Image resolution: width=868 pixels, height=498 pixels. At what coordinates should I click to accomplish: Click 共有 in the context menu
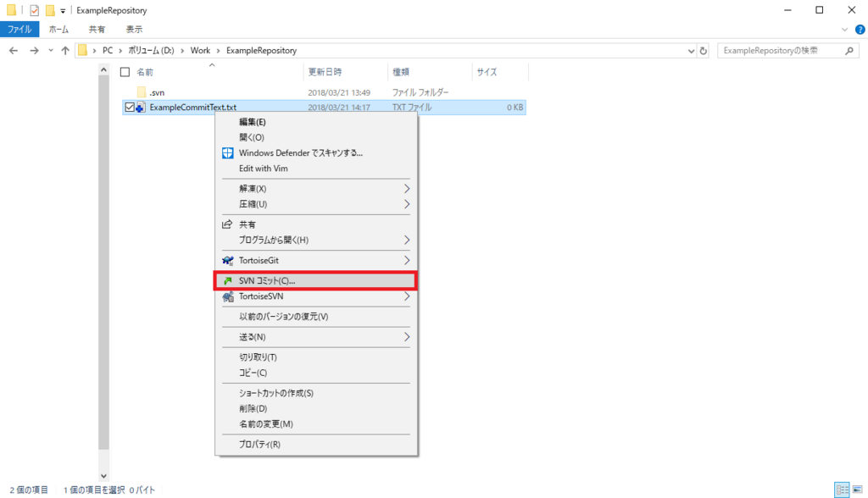(315, 224)
